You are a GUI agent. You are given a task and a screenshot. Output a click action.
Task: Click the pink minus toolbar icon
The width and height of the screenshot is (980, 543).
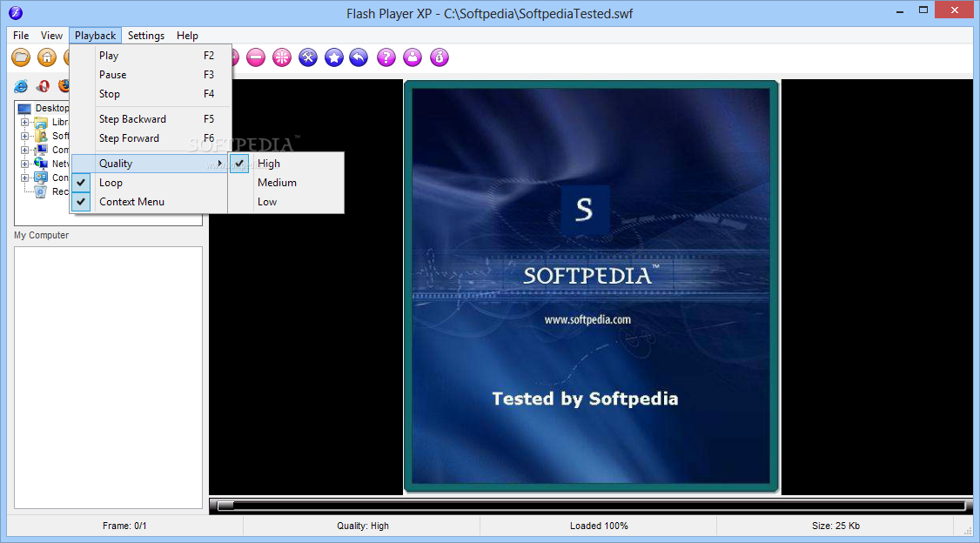point(256,57)
